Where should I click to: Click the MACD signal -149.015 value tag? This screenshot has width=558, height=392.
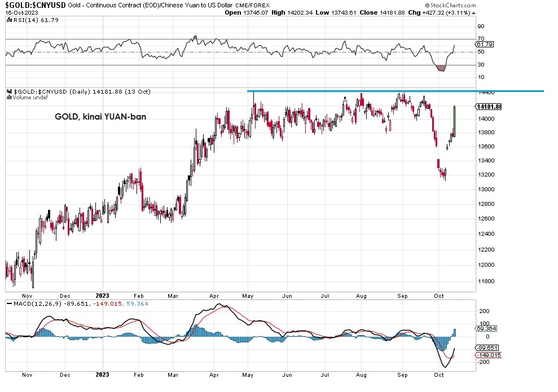[487, 355]
